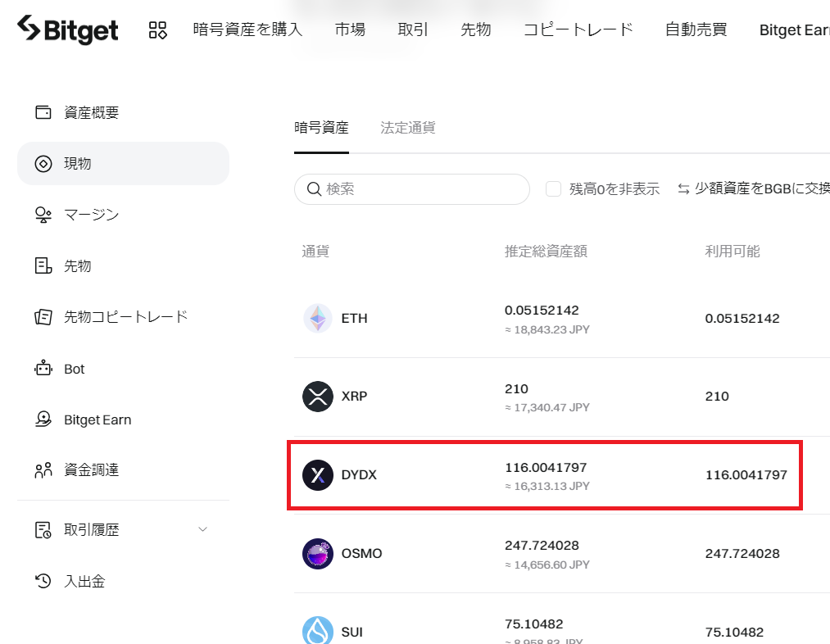
Task: Click the 自動売買 menu item
Action: pos(696,29)
